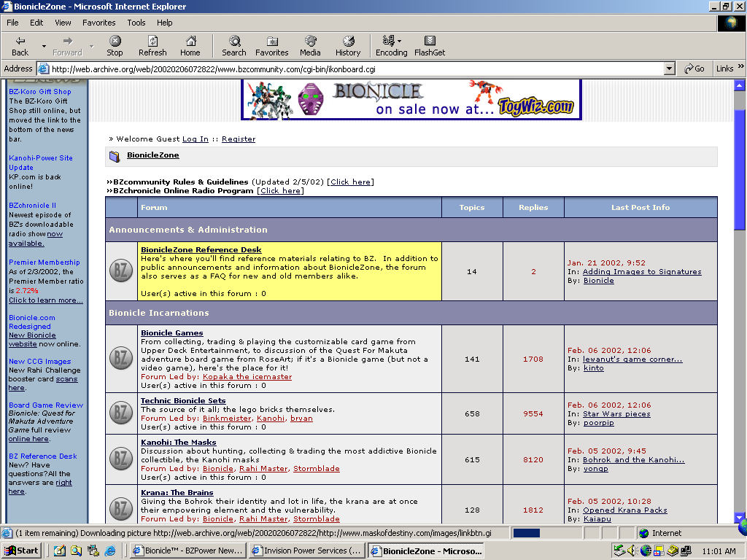Image resolution: width=747 pixels, height=560 pixels.
Task: Expand the Links toolbar chevron
Action: click(741, 66)
